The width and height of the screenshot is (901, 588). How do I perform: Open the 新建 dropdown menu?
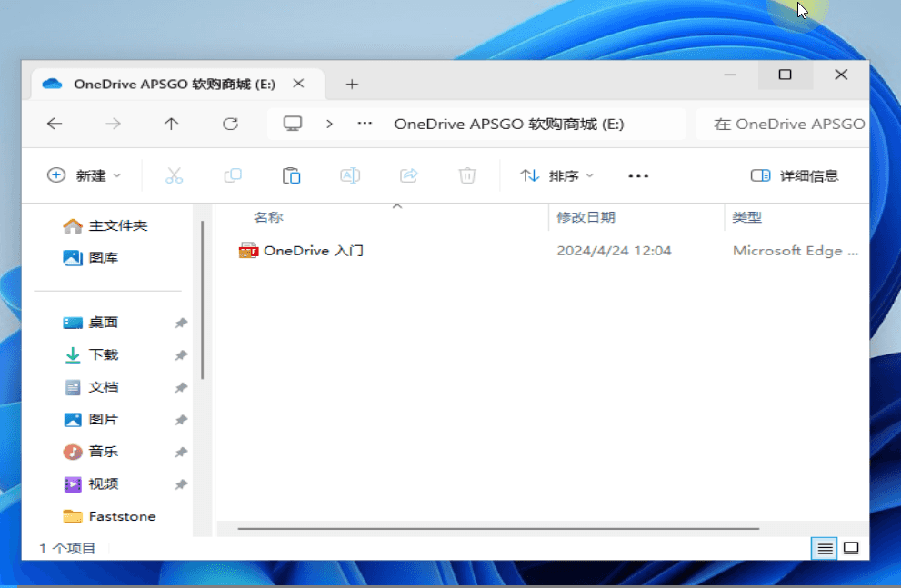tap(84, 175)
